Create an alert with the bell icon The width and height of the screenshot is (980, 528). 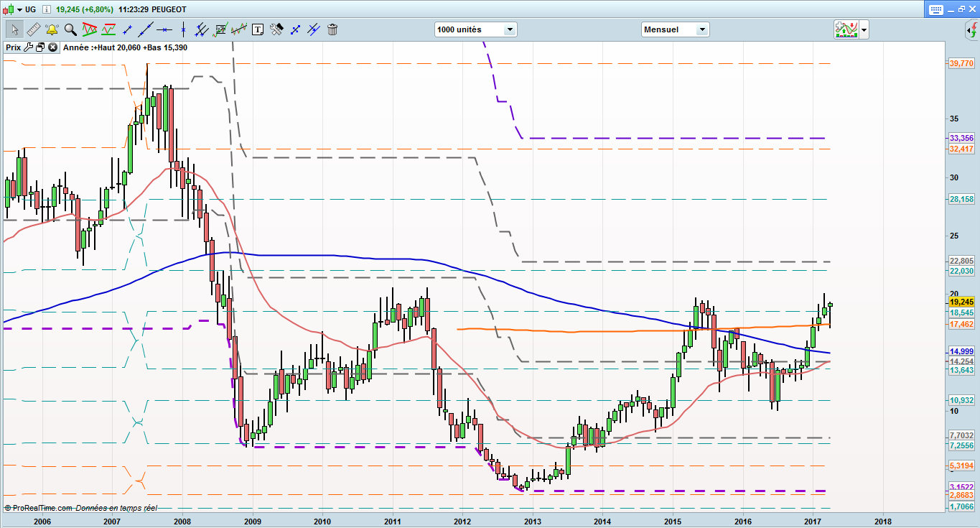click(x=52, y=29)
